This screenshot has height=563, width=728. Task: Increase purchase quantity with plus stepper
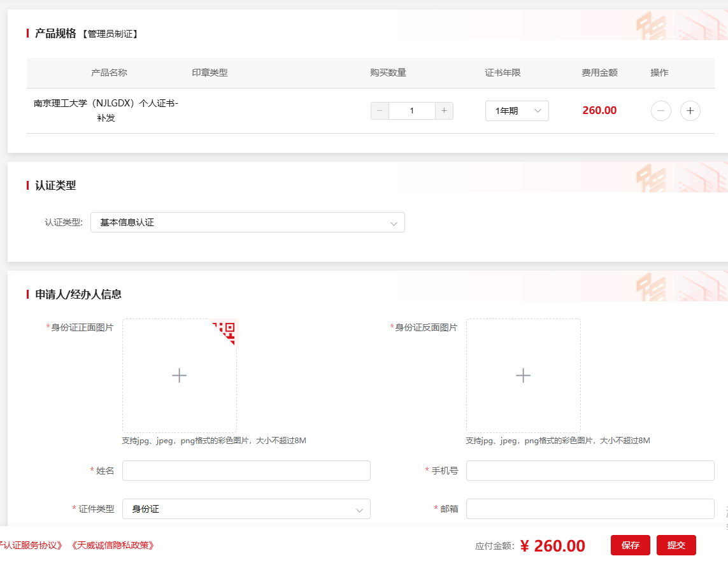[x=444, y=111]
